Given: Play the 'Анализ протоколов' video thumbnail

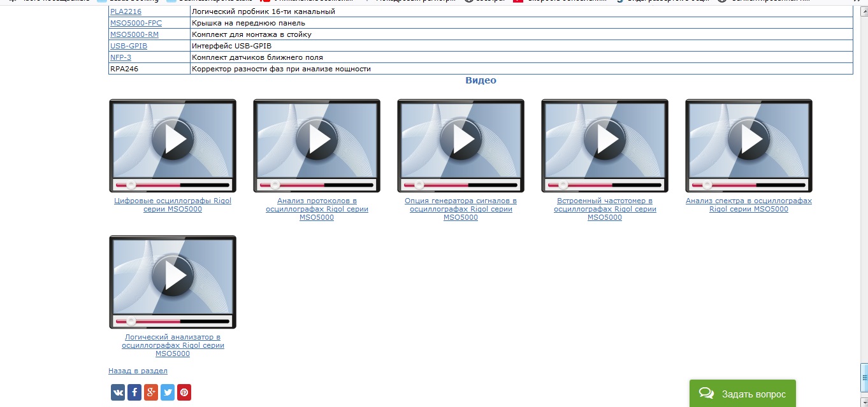Looking at the screenshot, I should click(317, 146).
